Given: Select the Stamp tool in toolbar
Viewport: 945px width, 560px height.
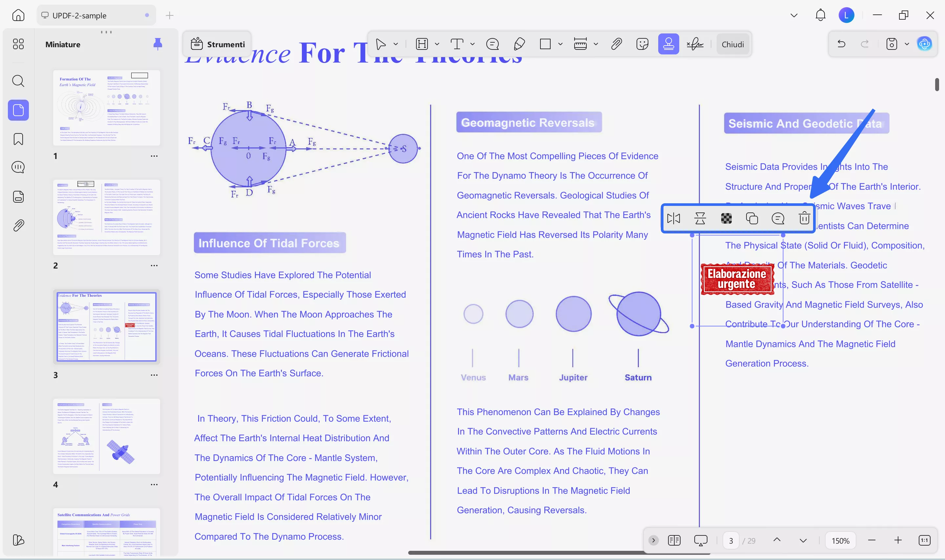Looking at the screenshot, I should [x=668, y=44].
